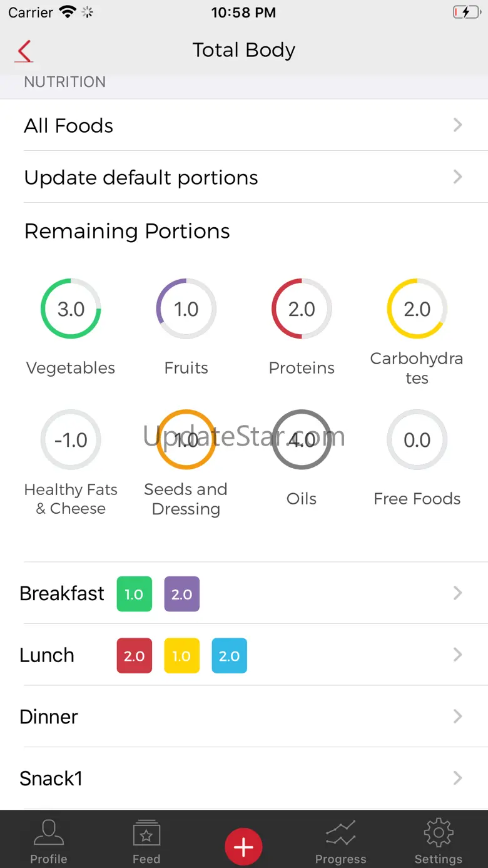Select the Fruits portion ring

pyautogui.click(x=186, y=309)
